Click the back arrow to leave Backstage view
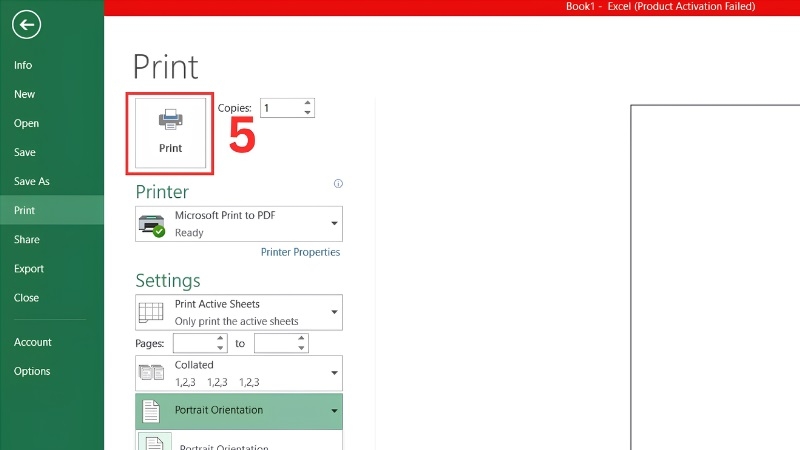 27,24
